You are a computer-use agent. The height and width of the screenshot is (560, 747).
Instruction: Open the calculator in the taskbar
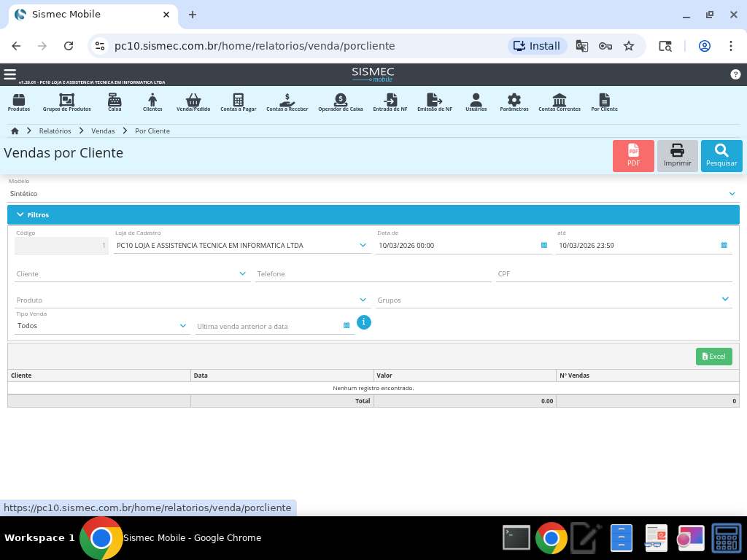click(x=726, y=538)
